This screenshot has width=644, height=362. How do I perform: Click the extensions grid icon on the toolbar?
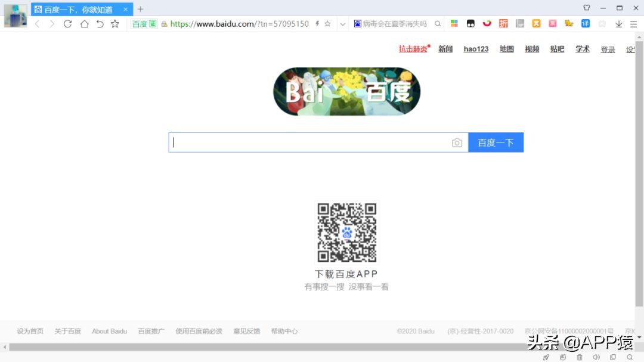[454, 23]
